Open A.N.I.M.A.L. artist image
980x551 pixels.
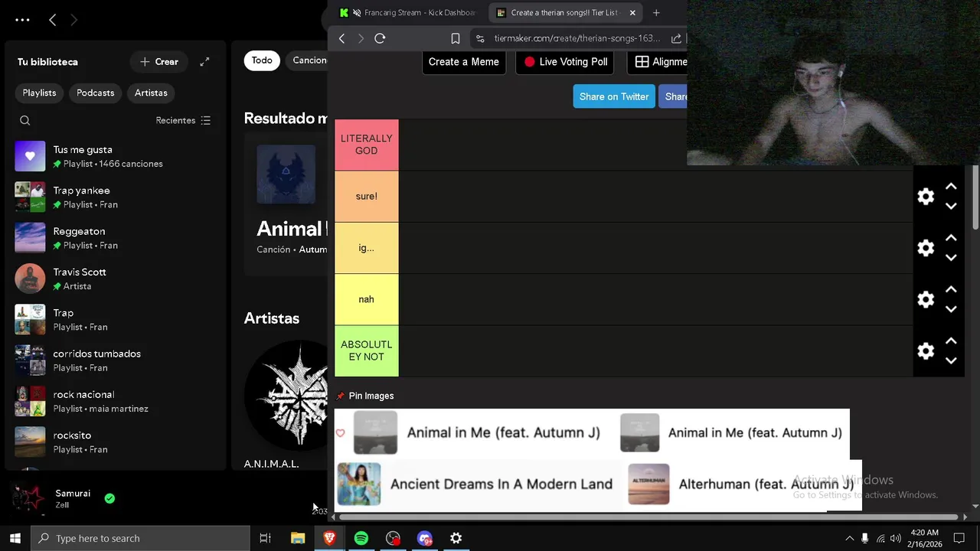pyautogui.click(x=287, y=396)
